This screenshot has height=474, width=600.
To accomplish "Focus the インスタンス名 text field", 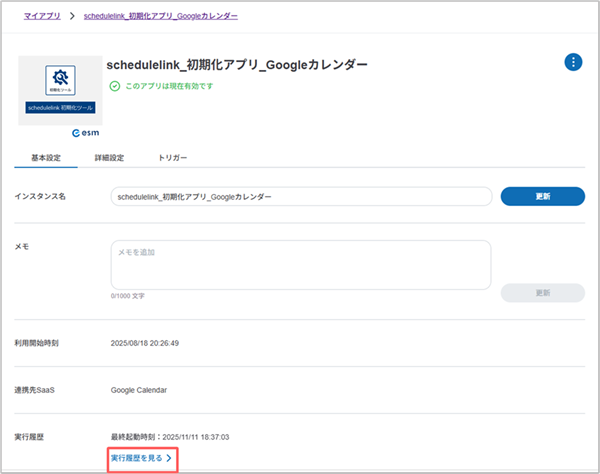I will (x=300, y=196).
